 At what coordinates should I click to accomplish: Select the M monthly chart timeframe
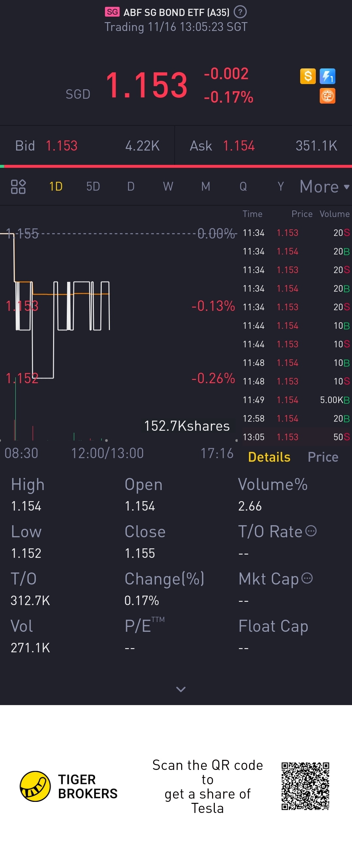point(206,186)
